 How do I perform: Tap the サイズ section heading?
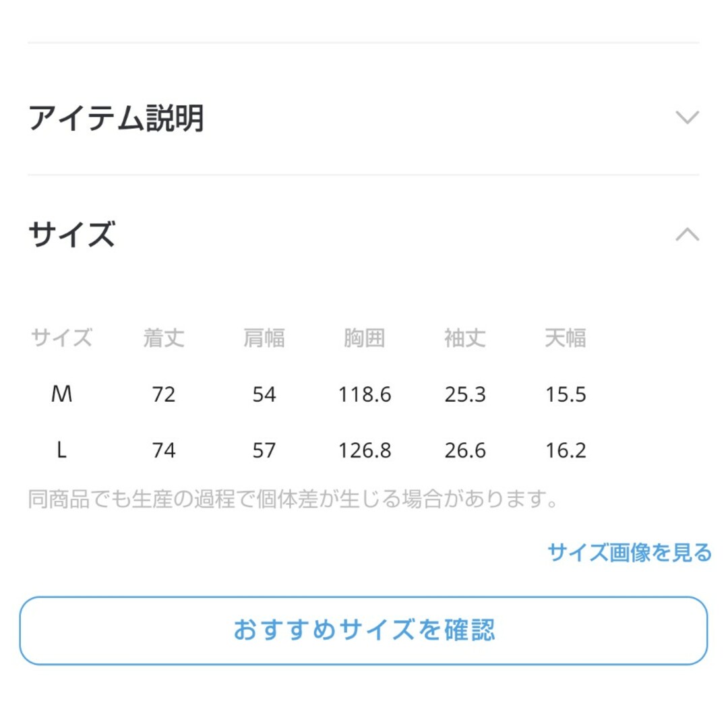[72, 235]
